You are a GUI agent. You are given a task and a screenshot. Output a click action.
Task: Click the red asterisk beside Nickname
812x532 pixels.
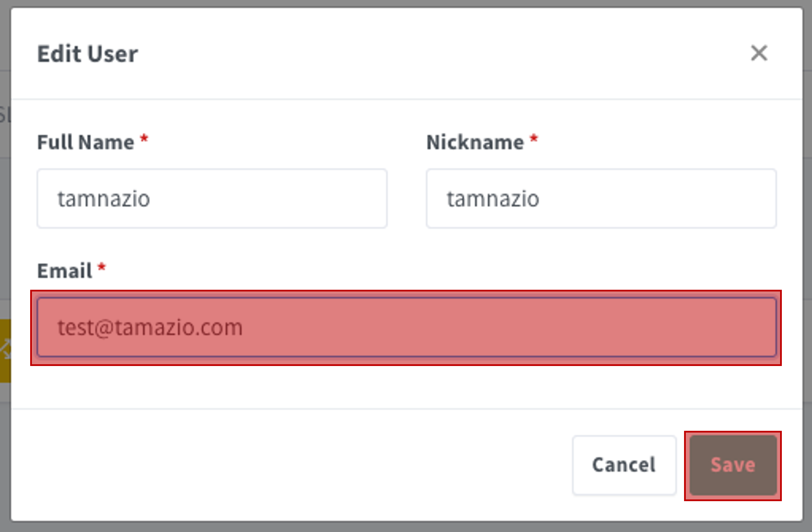(534, 139)
